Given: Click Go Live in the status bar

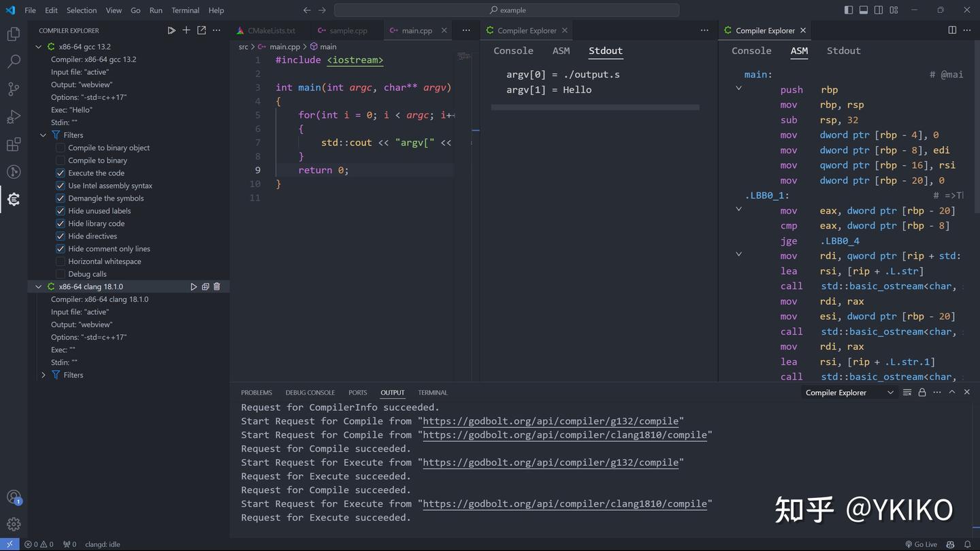Looking at the screenshot, I should point(921,544).
